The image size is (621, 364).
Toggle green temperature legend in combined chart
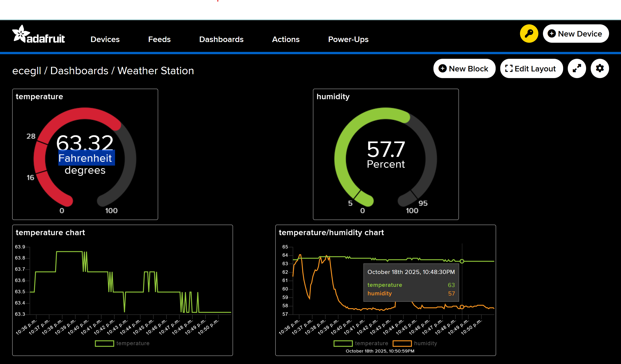(343, 343)
